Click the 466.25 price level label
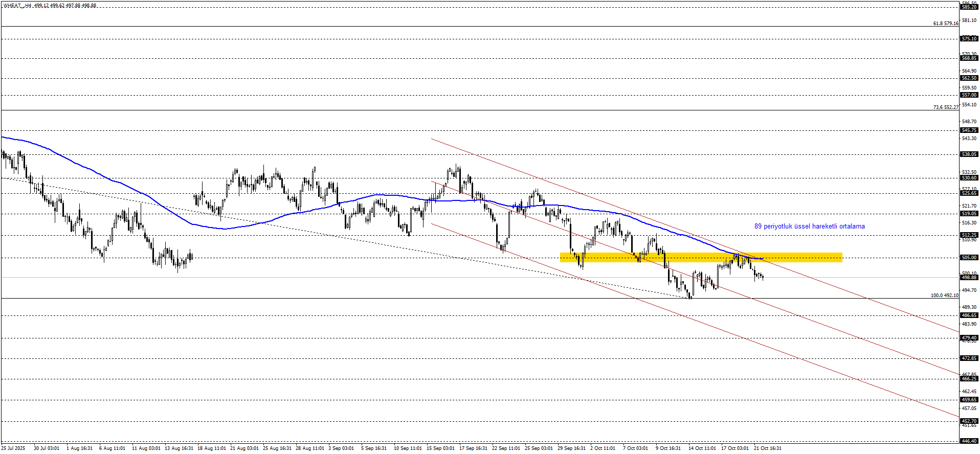The height and width of the screenshot is (454, 980). click(969, 379)
